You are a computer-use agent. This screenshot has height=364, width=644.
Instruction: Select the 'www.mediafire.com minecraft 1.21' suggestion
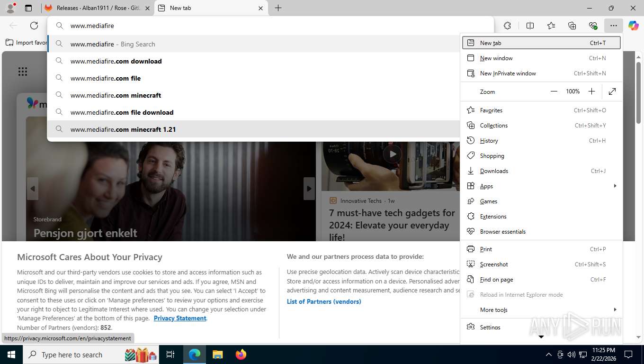pyautogui.click(x=254, y=129)
